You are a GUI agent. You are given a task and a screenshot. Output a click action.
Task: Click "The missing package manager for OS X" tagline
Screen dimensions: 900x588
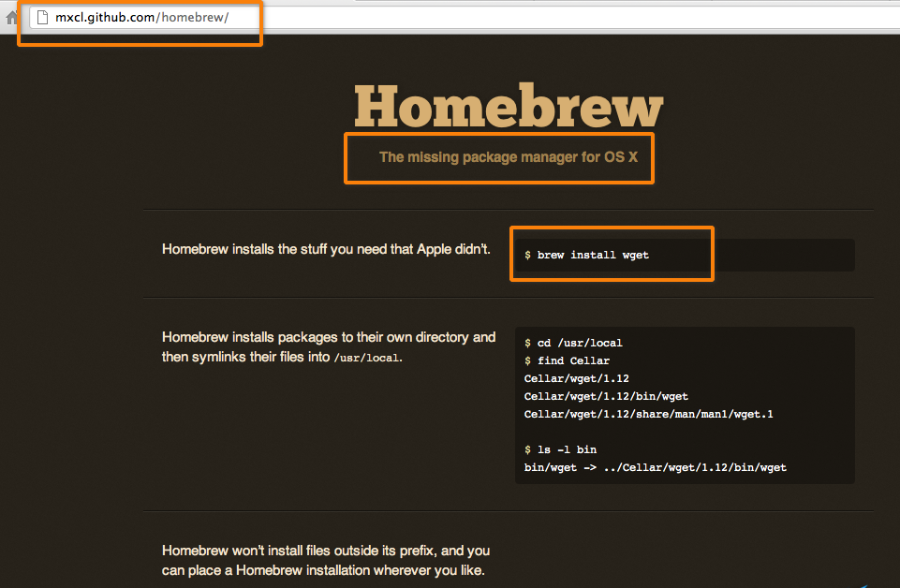pyautogui.click(x=509, y=157)
